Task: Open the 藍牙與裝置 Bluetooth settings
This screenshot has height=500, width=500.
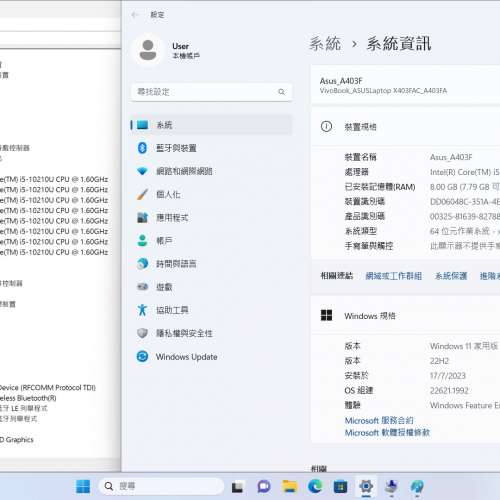Action: 211,148
